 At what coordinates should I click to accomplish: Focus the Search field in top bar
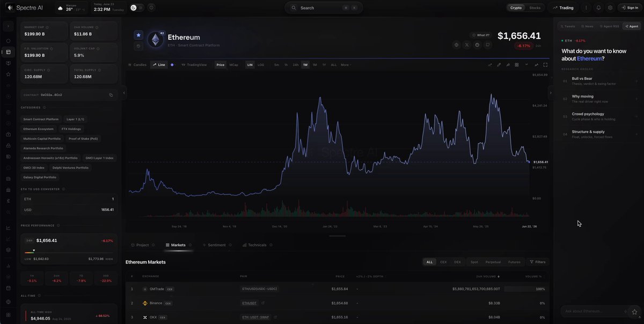point(324,8)
